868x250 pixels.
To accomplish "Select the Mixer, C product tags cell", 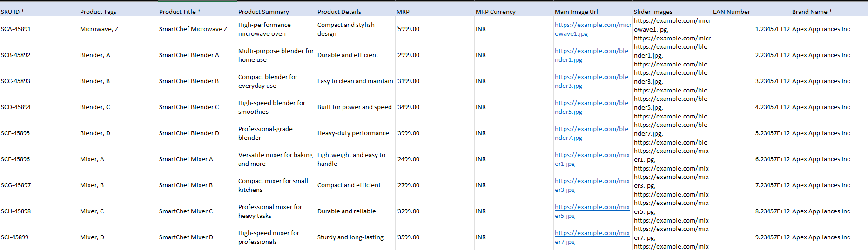I will pos(119,211).
